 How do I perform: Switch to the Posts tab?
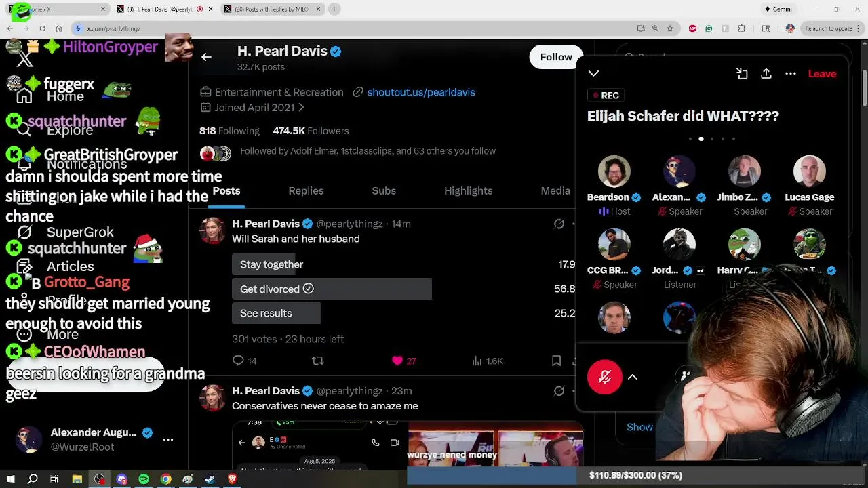point(226,191)
